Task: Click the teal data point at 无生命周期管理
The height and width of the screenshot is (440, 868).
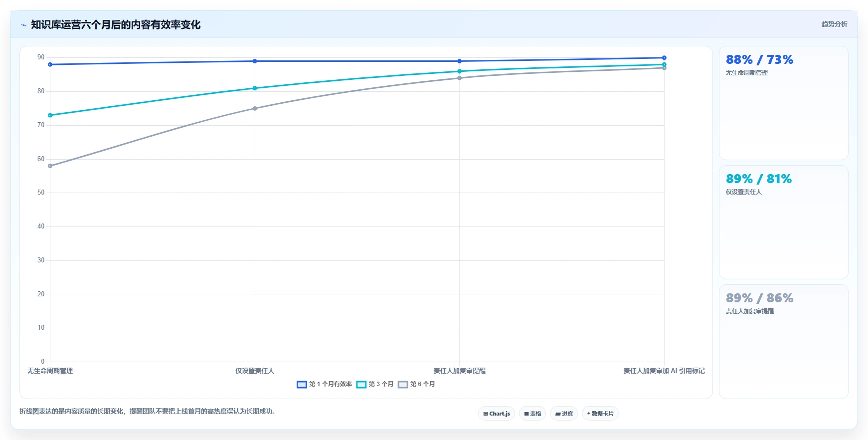Action: [50, 115]
